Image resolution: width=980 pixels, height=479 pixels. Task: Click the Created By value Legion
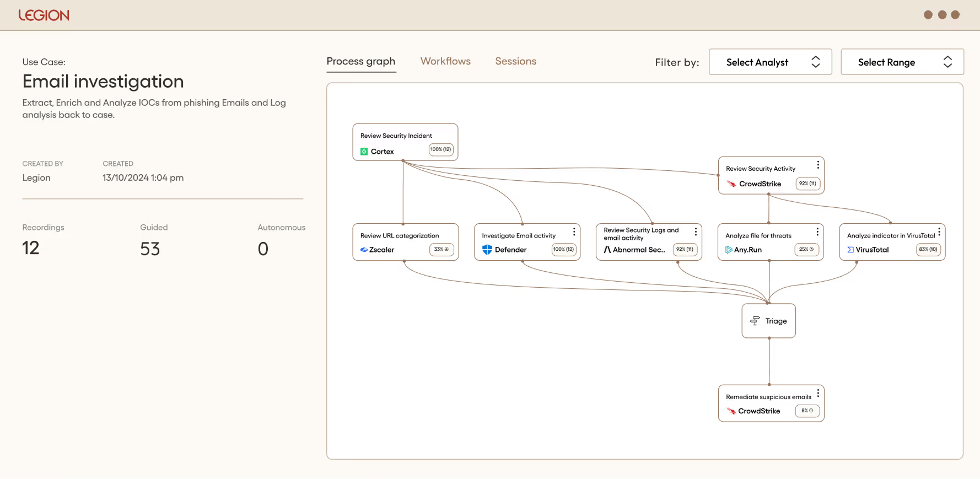36,177
